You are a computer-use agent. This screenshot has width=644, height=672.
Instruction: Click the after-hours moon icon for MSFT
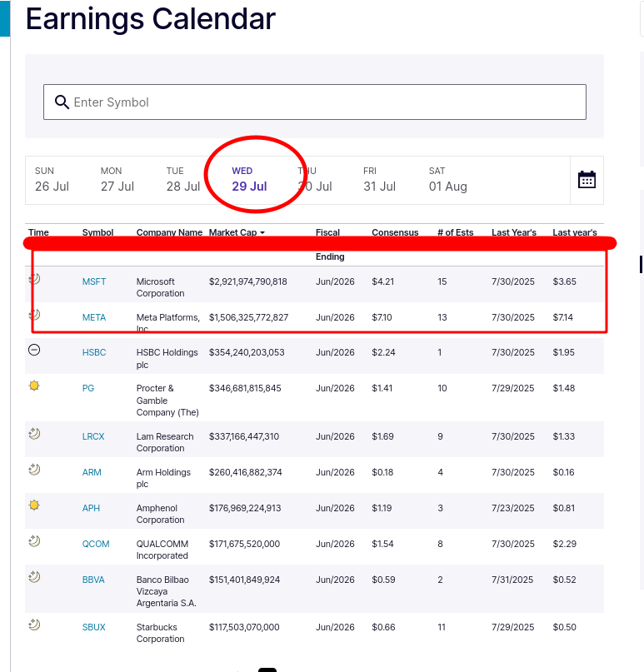point(34,279)
